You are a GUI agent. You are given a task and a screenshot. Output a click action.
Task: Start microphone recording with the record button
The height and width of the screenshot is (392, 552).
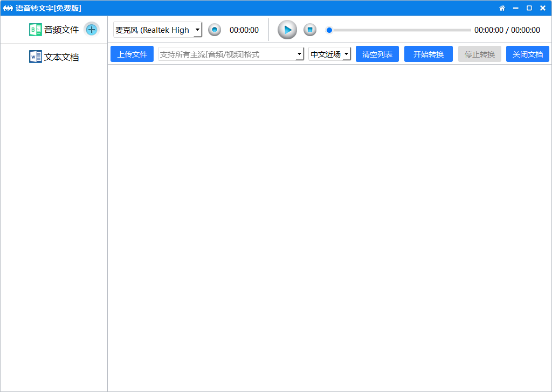[215, 30]
